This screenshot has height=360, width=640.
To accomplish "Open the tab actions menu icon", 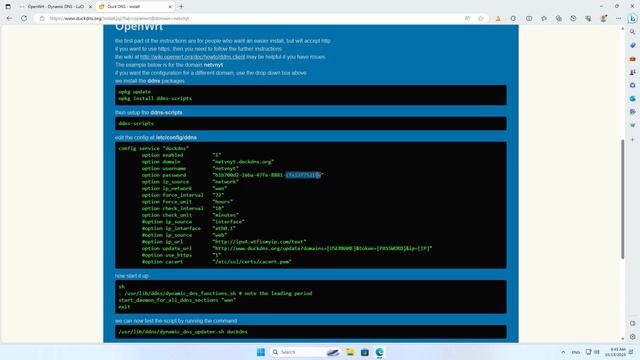I will (x=8, y=7).
